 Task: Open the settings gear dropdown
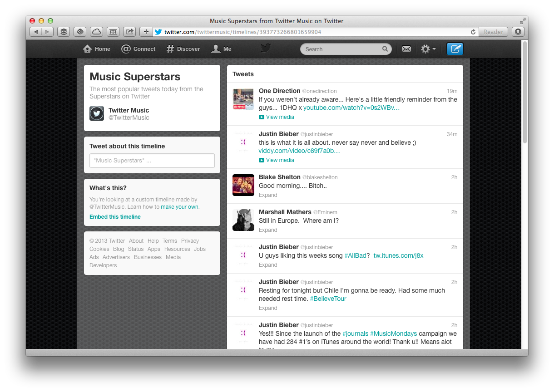428,49
